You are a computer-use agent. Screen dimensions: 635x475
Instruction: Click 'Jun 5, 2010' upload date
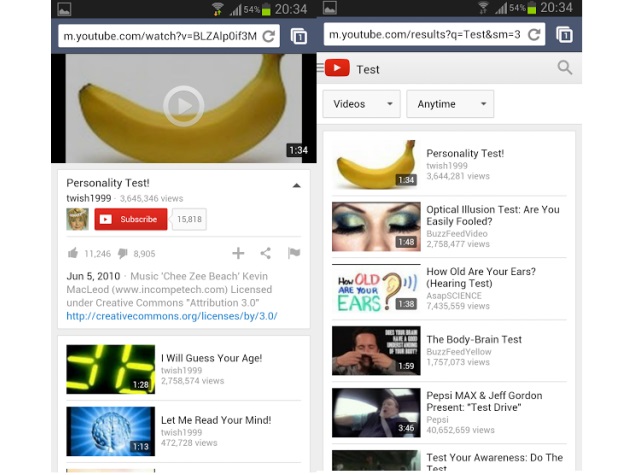tap(93, 276)
